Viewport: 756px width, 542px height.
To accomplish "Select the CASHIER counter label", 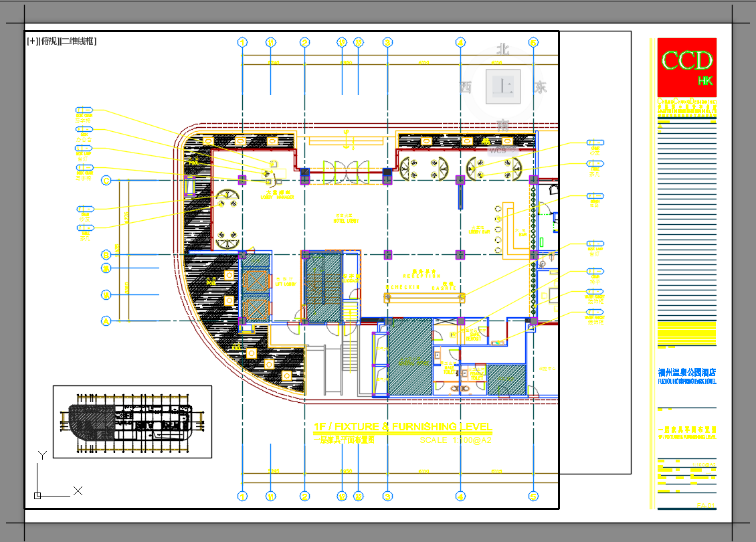I will click(444, 288).
